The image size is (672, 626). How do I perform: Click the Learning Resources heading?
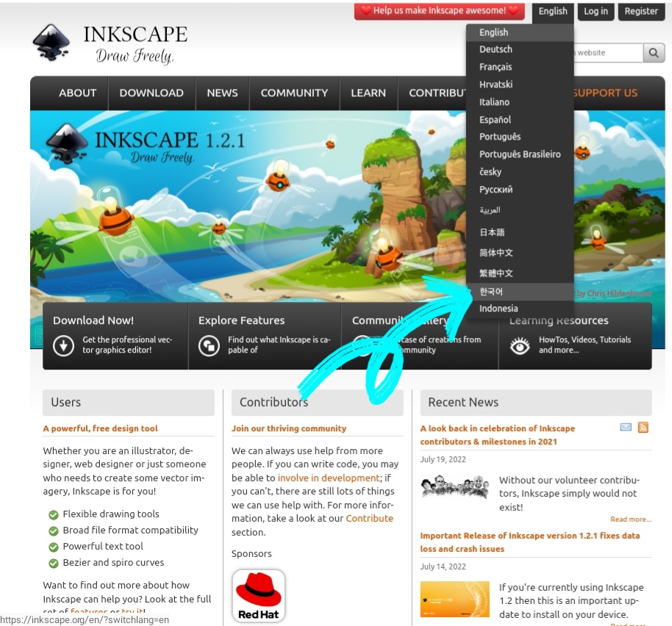[x=559, y=320]
